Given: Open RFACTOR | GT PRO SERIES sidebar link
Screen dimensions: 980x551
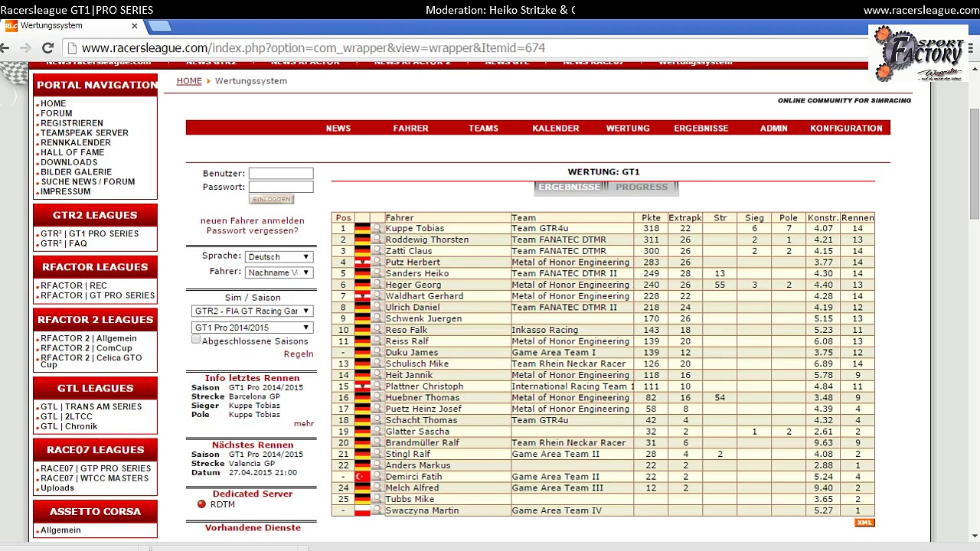Looking at the screenshot, I should (97, 295).
